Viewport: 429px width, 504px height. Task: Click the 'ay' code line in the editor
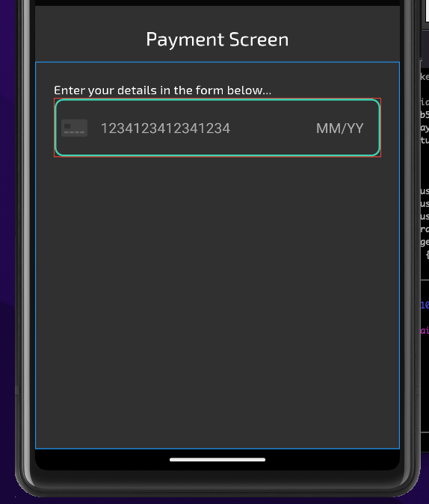pyautogui.click(x=425, y=128)
